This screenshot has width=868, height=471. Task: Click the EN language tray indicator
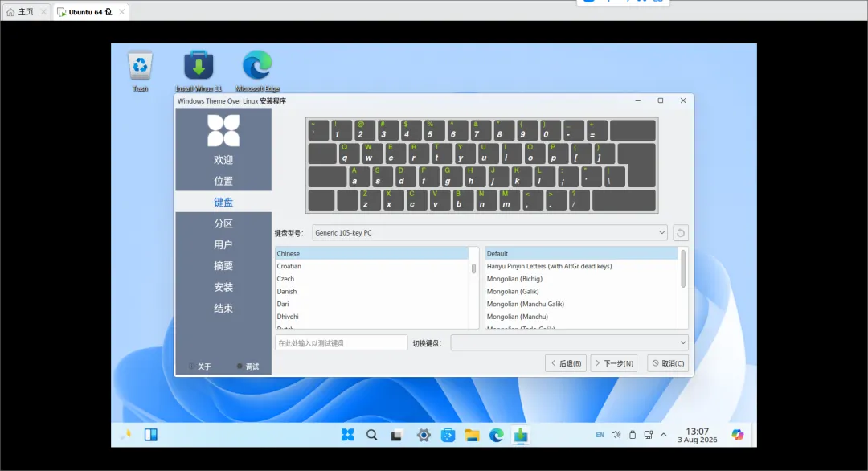pos(600,435)
